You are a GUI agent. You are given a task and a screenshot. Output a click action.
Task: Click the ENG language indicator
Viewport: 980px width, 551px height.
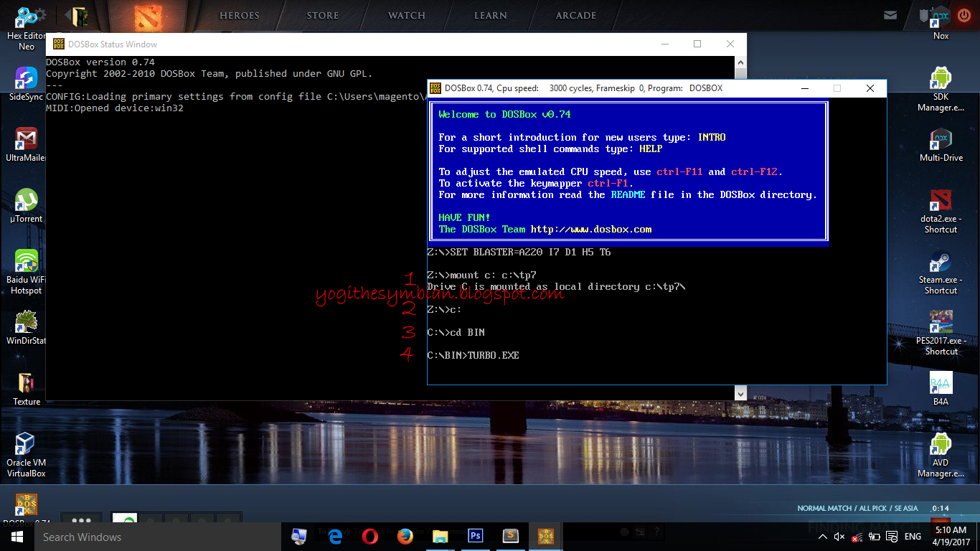click(913, 537)
